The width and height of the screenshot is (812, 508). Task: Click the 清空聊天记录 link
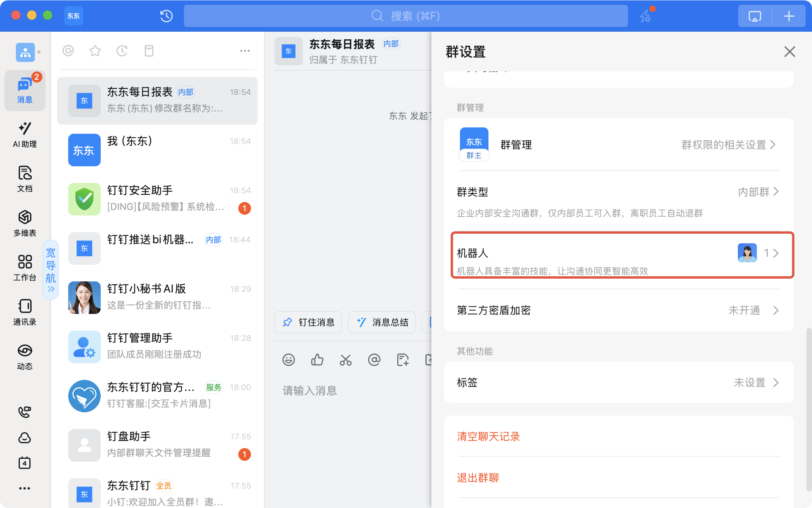click(488, 437)
